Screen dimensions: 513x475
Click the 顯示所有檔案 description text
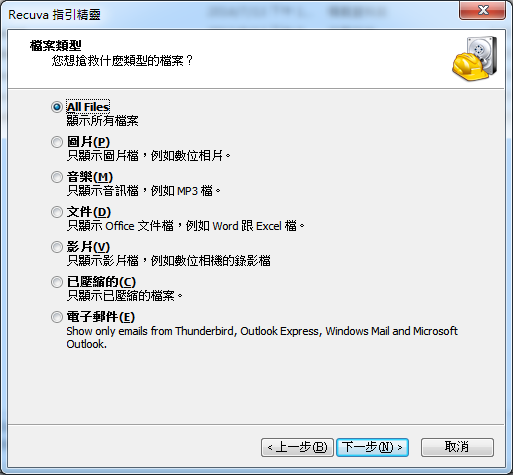click(102, 121)
